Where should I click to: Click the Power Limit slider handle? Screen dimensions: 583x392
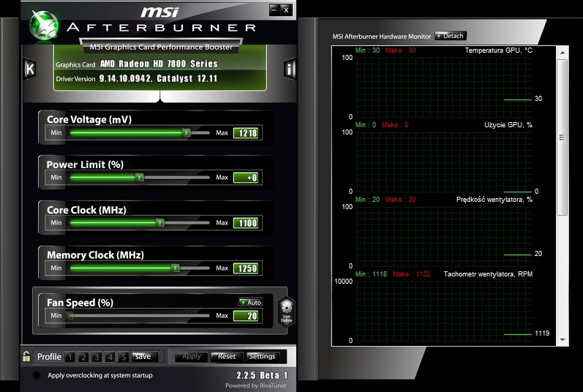[x=140, y=177]
